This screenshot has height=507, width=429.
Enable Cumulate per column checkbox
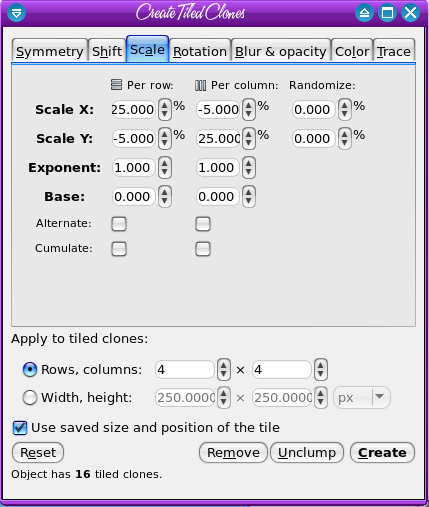tap(203, 249)
